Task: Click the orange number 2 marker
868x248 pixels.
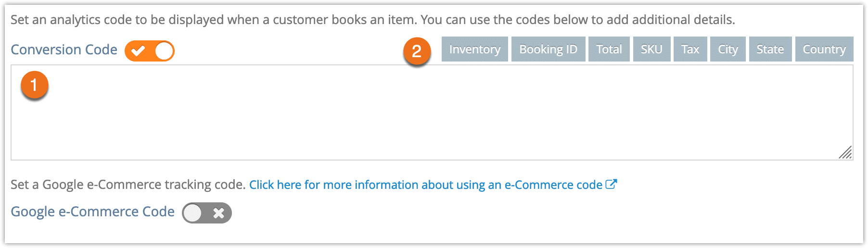Action: [x=417, y=51]
